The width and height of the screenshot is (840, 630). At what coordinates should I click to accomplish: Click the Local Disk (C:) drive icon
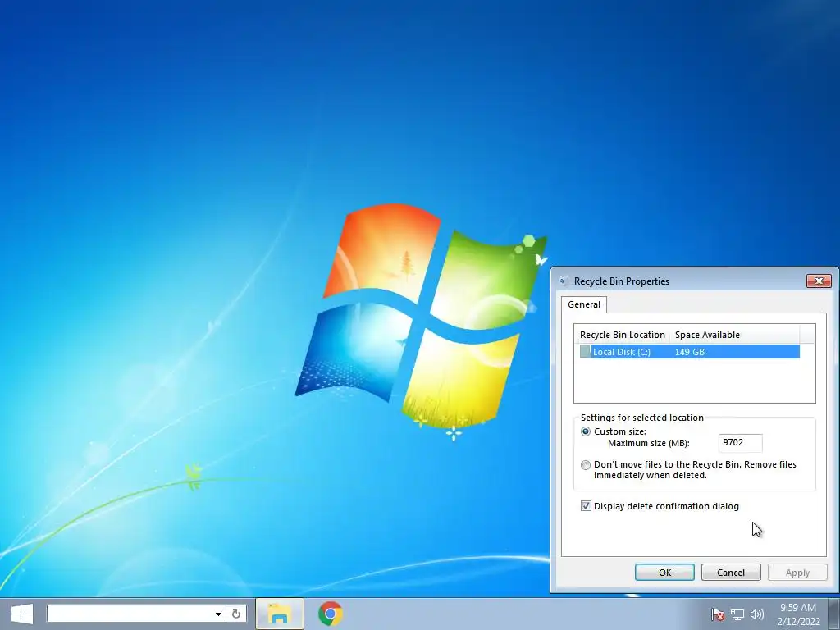[585, 351]
